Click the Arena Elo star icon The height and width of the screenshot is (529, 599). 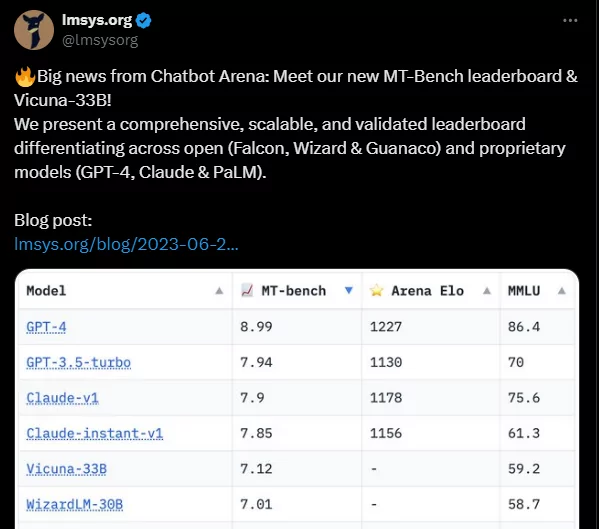376,291
